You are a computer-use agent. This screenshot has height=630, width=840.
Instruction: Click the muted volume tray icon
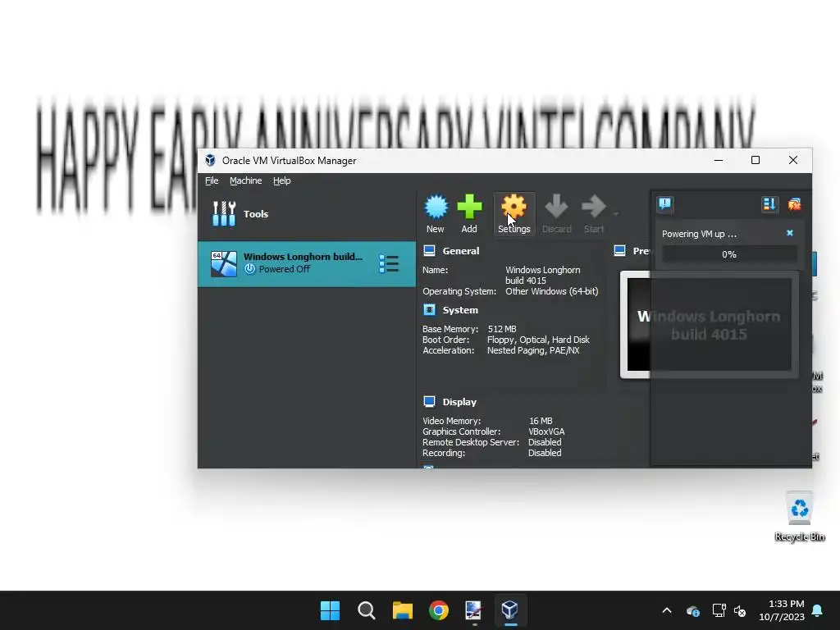(740, 610)
